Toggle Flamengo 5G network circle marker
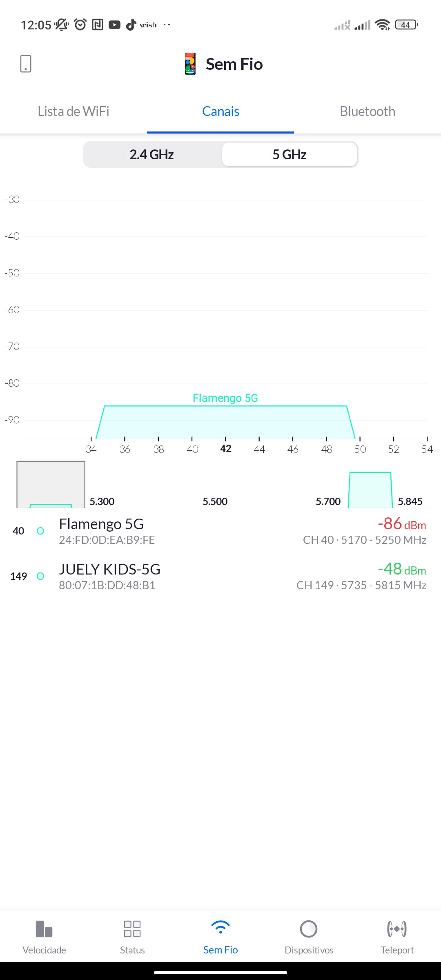 point(40,531)
